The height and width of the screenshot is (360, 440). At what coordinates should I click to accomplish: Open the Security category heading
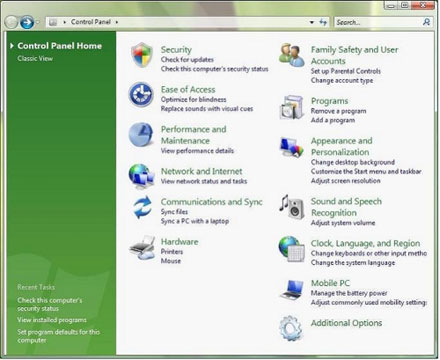point(176,50)
